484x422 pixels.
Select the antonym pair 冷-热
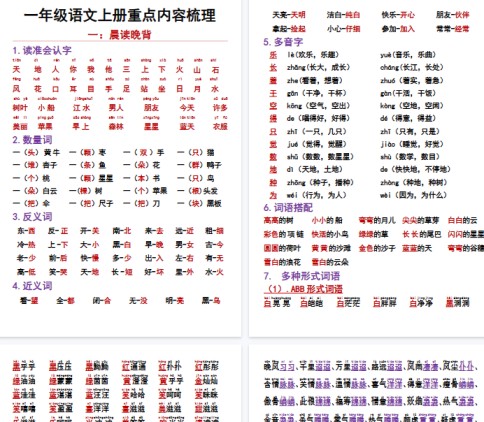point(26,245)
